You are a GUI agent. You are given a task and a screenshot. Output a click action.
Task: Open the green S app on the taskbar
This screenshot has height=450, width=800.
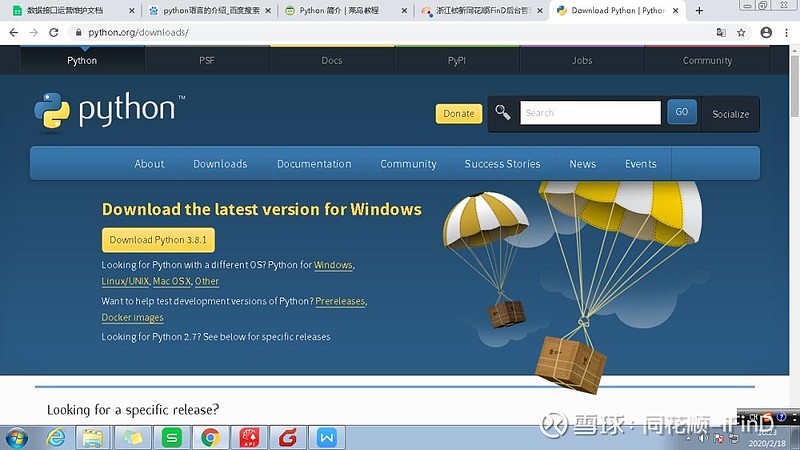pyautogui.click(x=171, y=438)
